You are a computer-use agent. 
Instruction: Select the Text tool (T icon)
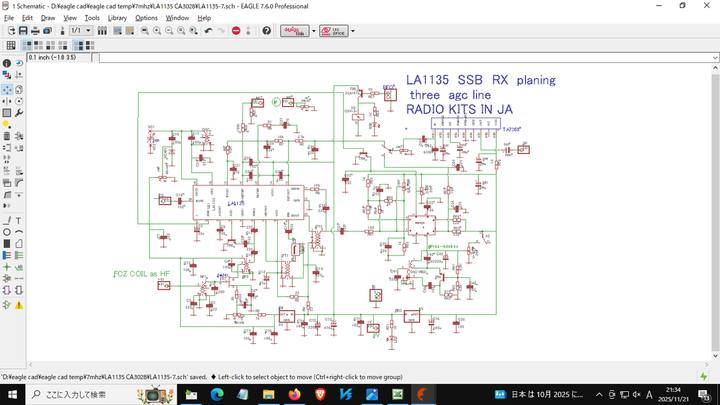(20, 220)
